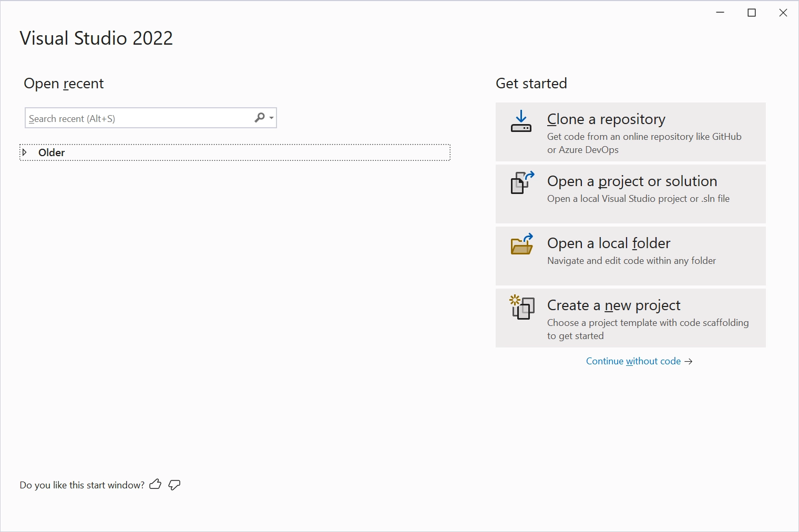The image size is (799, 532).
Task: Select the Older group label
Action: coord(52,152)
